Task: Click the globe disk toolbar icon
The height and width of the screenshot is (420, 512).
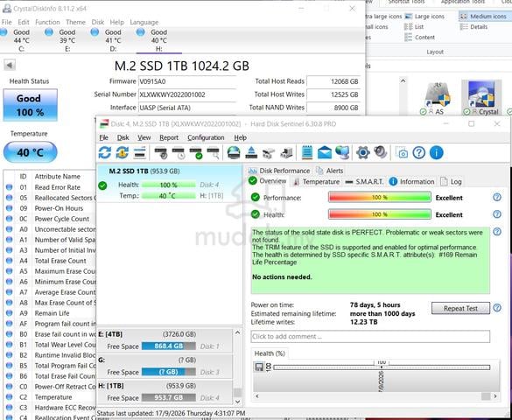Action: coord(234,152)
